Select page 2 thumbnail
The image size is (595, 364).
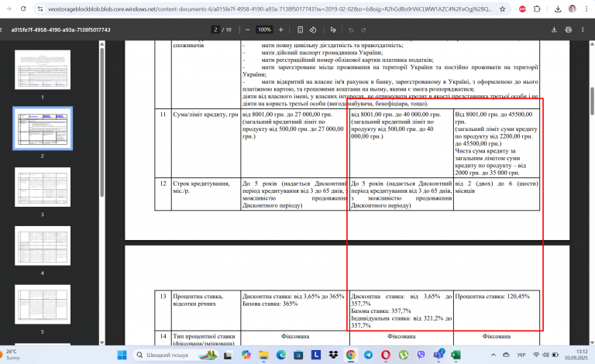point(43,128)
